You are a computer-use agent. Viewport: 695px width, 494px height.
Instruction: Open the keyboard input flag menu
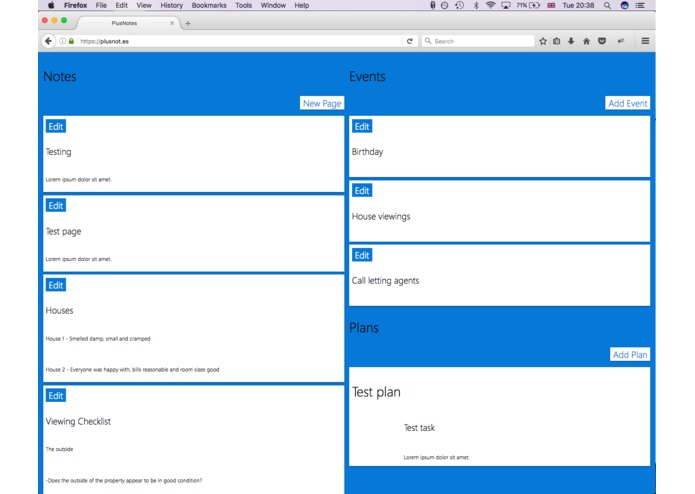coord(551,5)
